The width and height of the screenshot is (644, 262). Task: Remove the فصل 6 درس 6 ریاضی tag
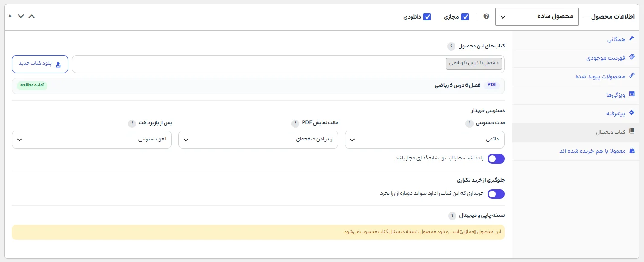coord(497,63)
